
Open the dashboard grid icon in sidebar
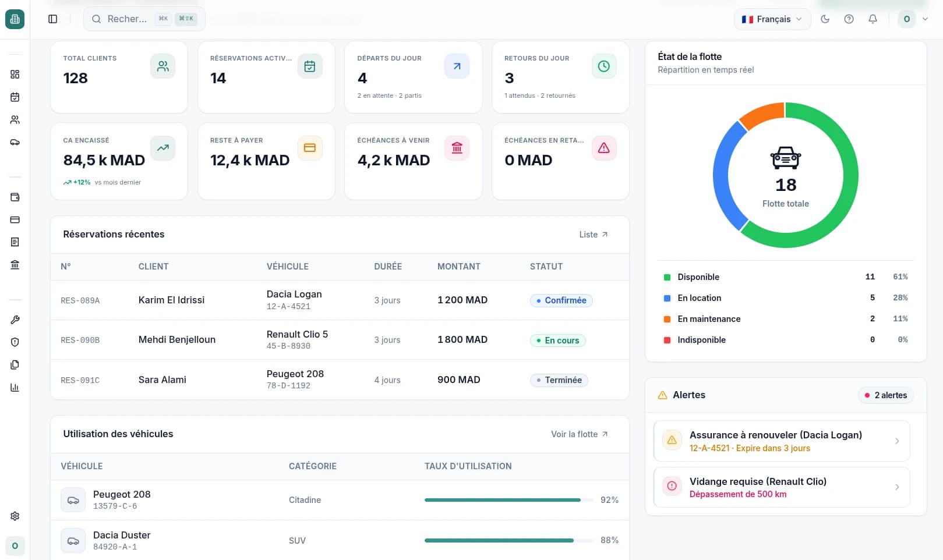click(x=15, y=74)
